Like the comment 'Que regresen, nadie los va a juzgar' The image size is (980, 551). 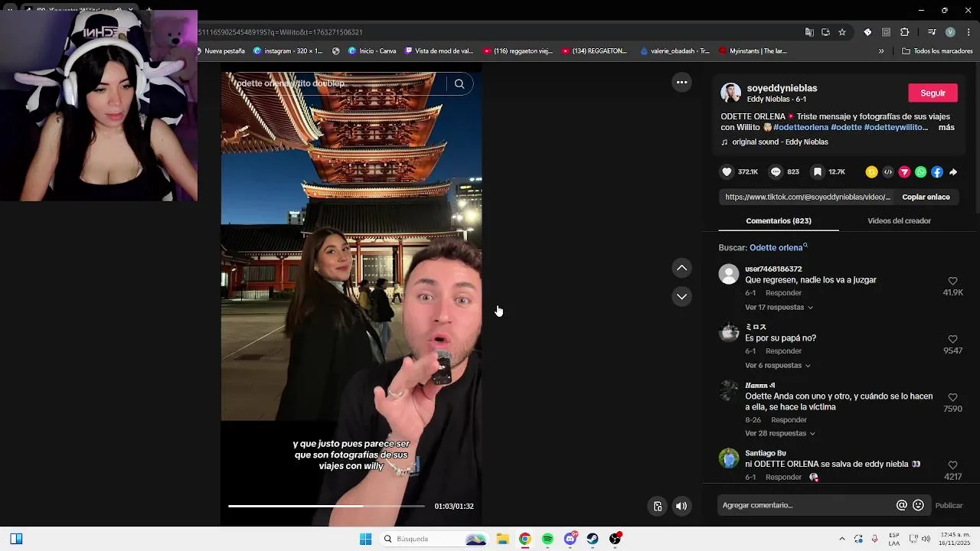click(952, 281)
